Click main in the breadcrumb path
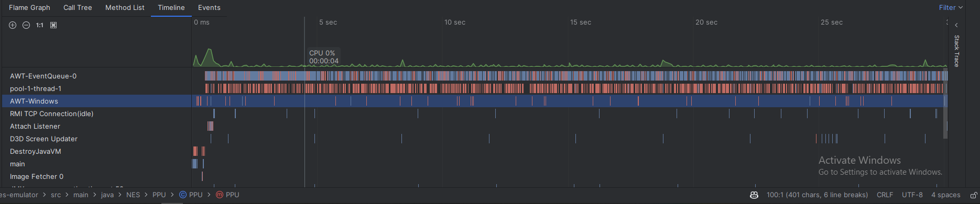The height and width of the screenshot is (204, 980). click(x=81, y=195)
